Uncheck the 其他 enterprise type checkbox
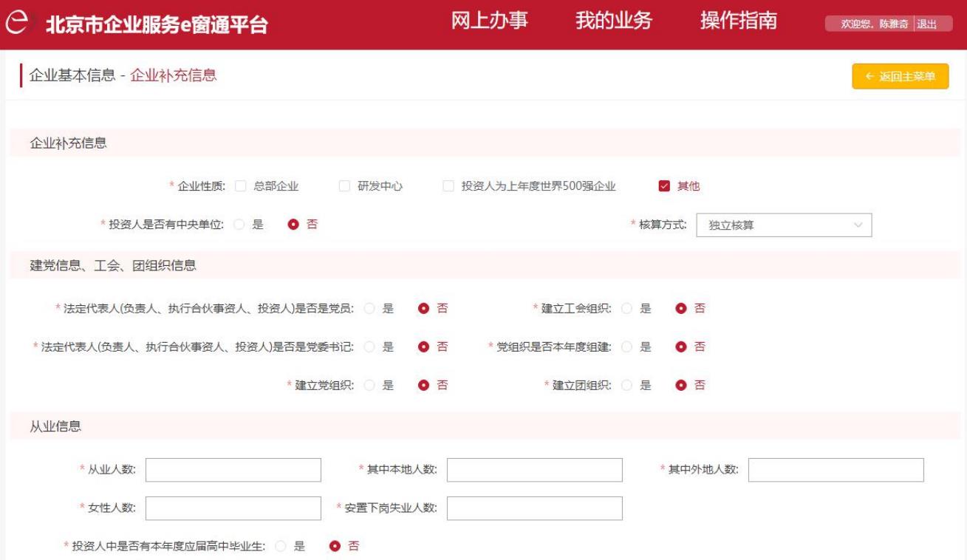 [x=663, y=186]
